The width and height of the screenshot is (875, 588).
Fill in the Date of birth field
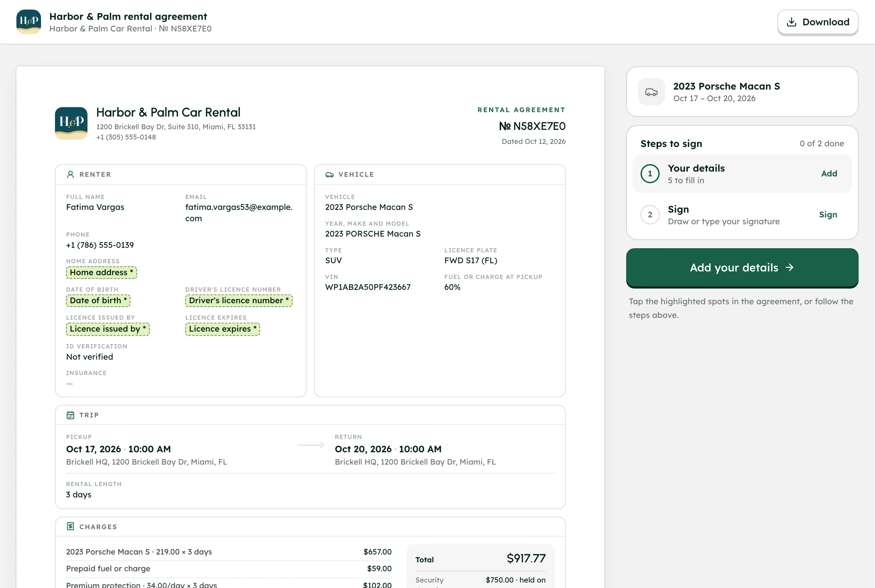[x=98, y=301]
